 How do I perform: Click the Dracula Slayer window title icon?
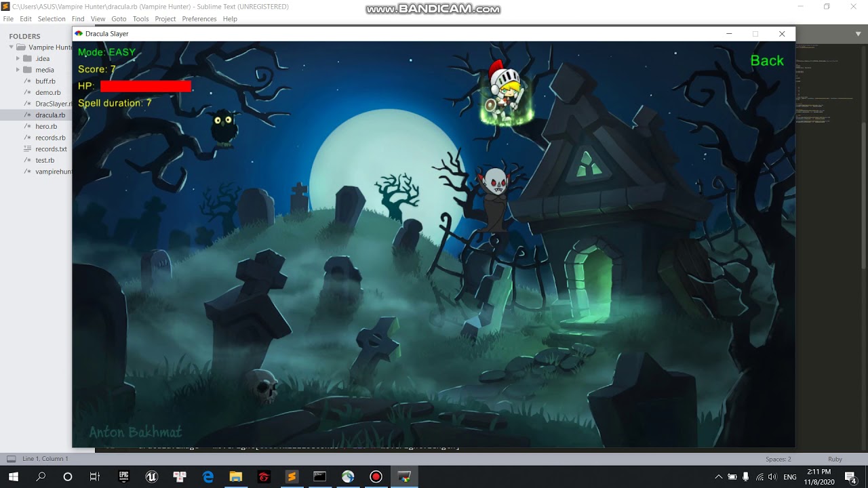79,34
